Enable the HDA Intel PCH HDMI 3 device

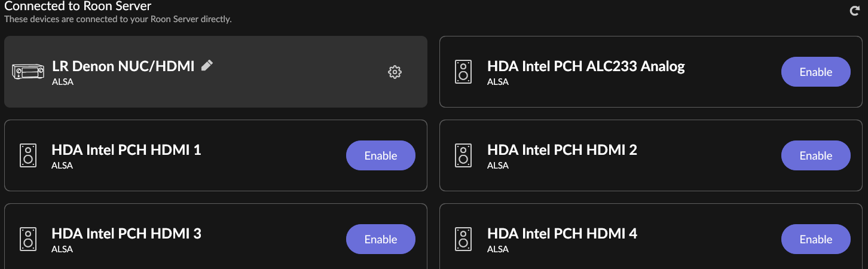pos(380,239)
